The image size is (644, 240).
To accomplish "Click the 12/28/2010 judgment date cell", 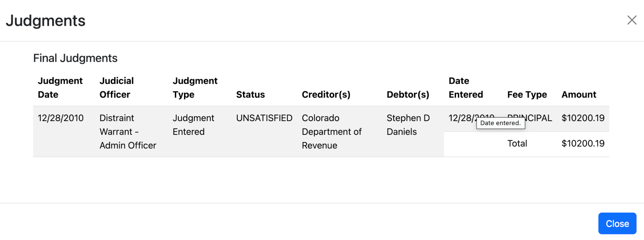I will (61, 118).
